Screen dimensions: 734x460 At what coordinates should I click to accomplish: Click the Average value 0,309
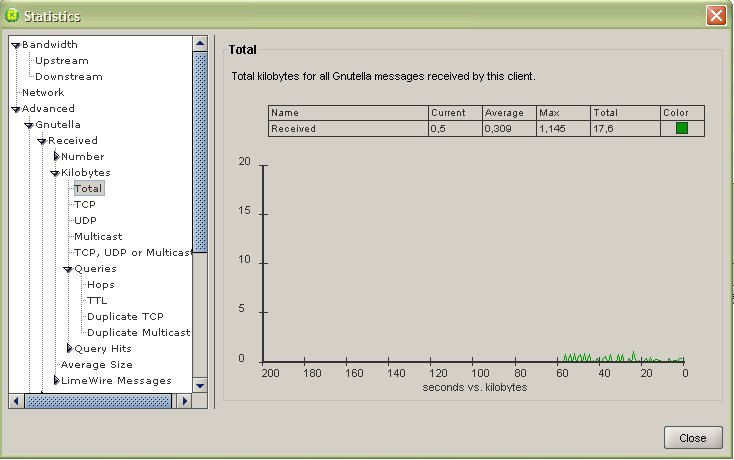(x=509, y=129)
